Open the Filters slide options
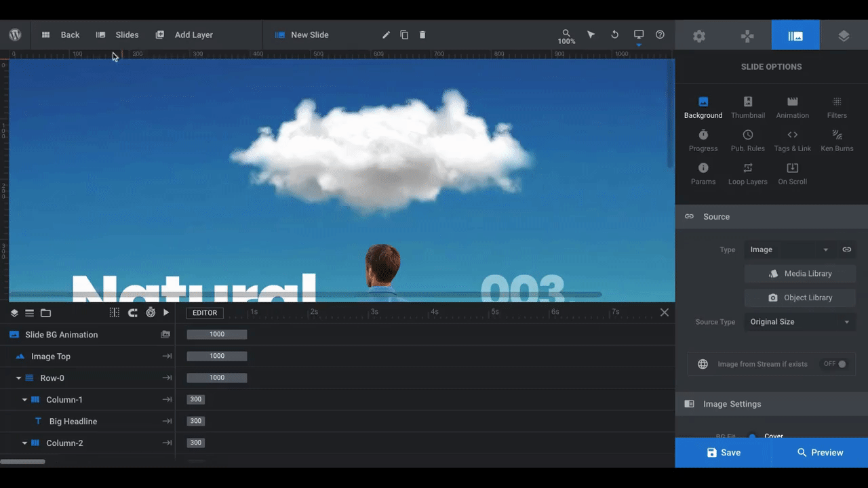The width and height of the screenshot is (868, 488). 837,108
